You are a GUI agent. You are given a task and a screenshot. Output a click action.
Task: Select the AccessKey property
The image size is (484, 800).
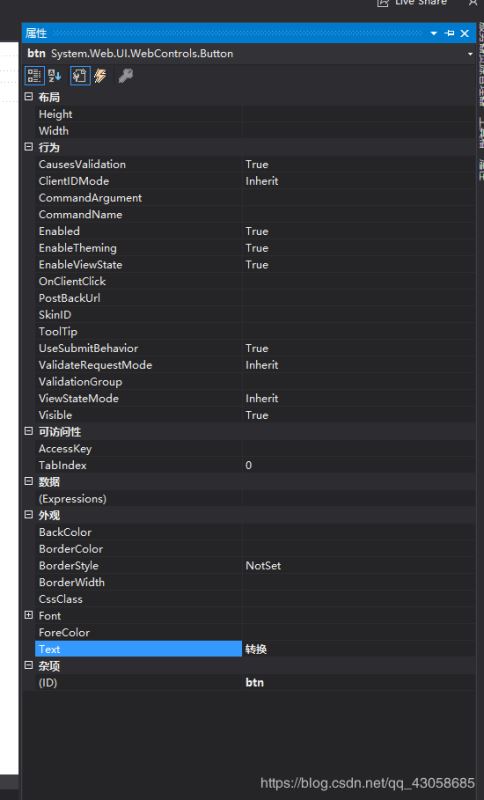pyautogui.click(x=65, y=449)
